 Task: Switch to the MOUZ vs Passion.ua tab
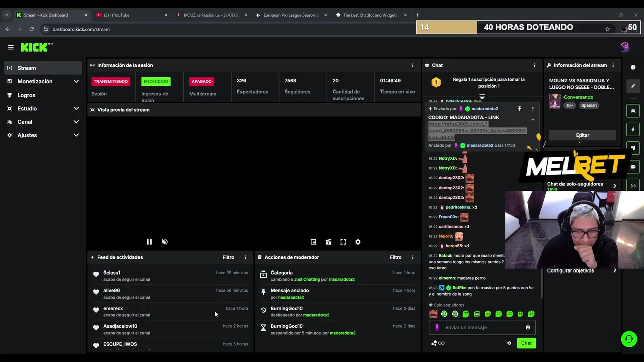[x=212, y=15]
